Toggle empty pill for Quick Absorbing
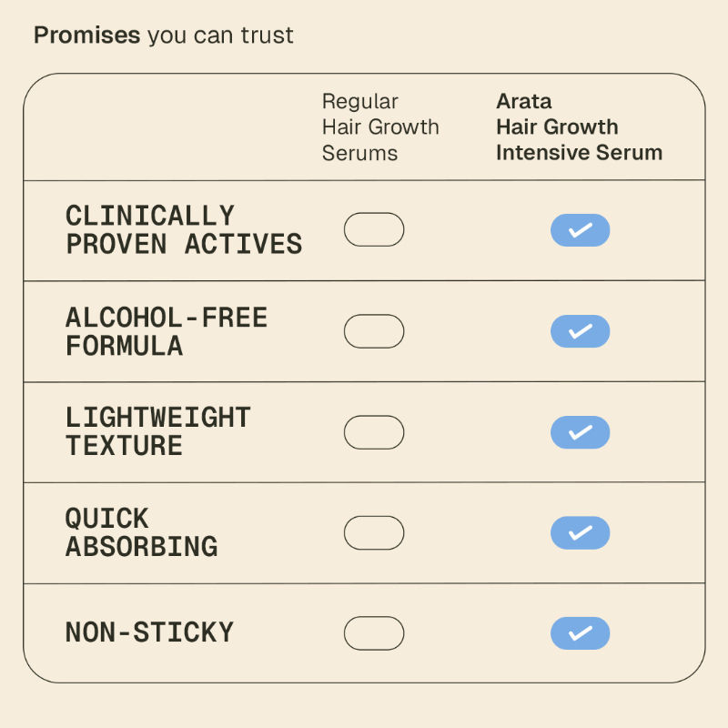Viewport: 728px width, 728px height. (373, 532)
